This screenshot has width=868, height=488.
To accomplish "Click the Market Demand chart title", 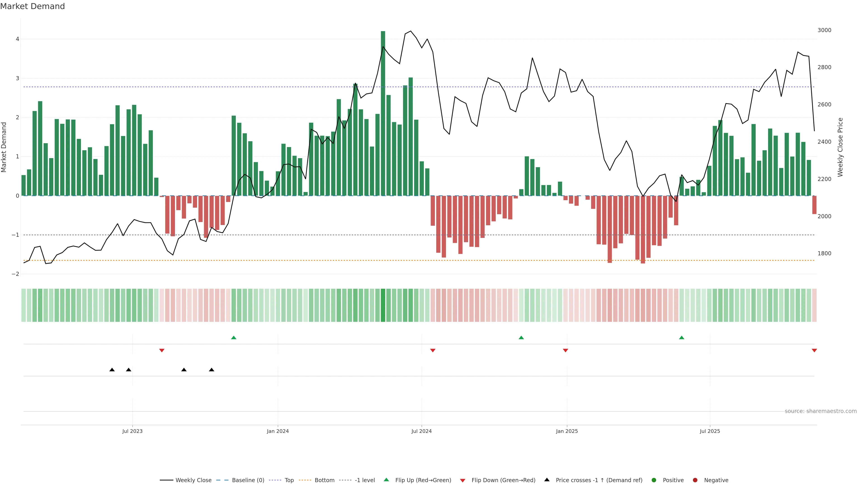I will coord(32,6).
